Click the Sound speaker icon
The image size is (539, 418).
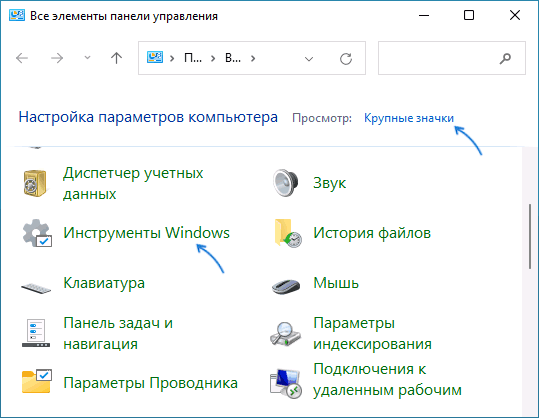pyautogui.click(x=286, y=183)
